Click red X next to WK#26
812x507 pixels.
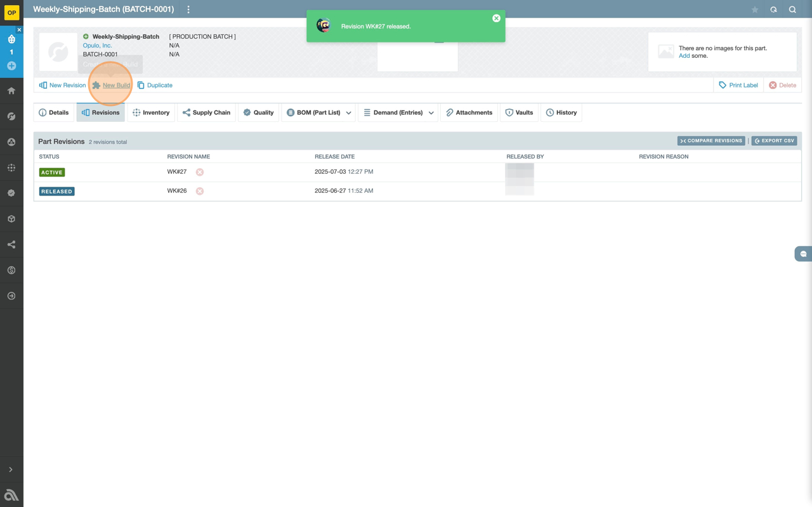point(200,191)
